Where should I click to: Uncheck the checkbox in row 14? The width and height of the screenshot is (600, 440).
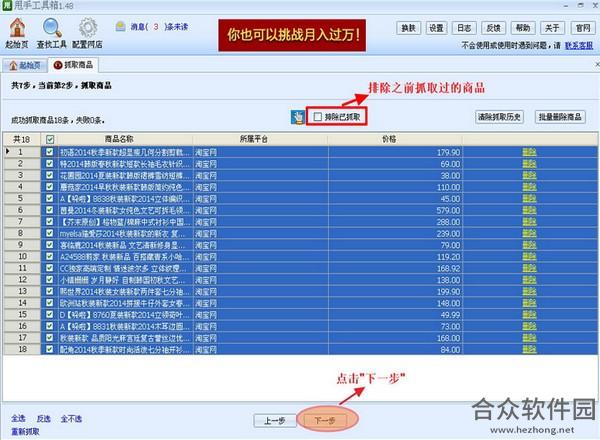click(50, 303)
